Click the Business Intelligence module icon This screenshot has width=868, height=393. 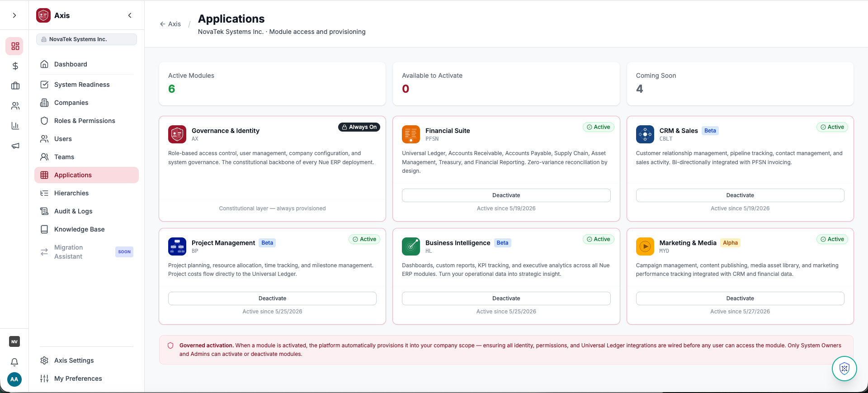pos(411,246)
